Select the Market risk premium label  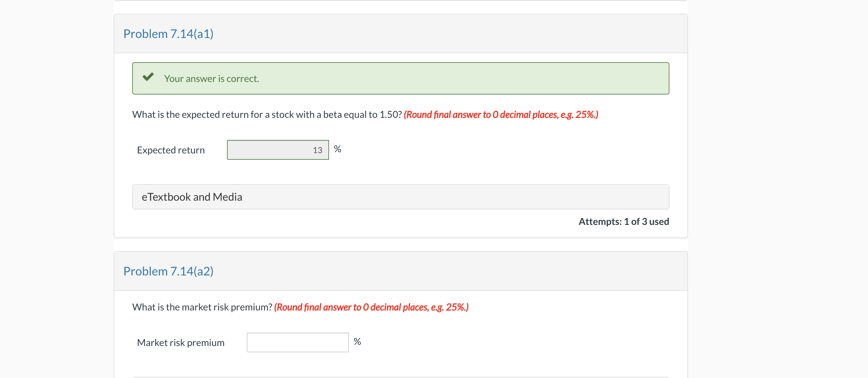180,342
